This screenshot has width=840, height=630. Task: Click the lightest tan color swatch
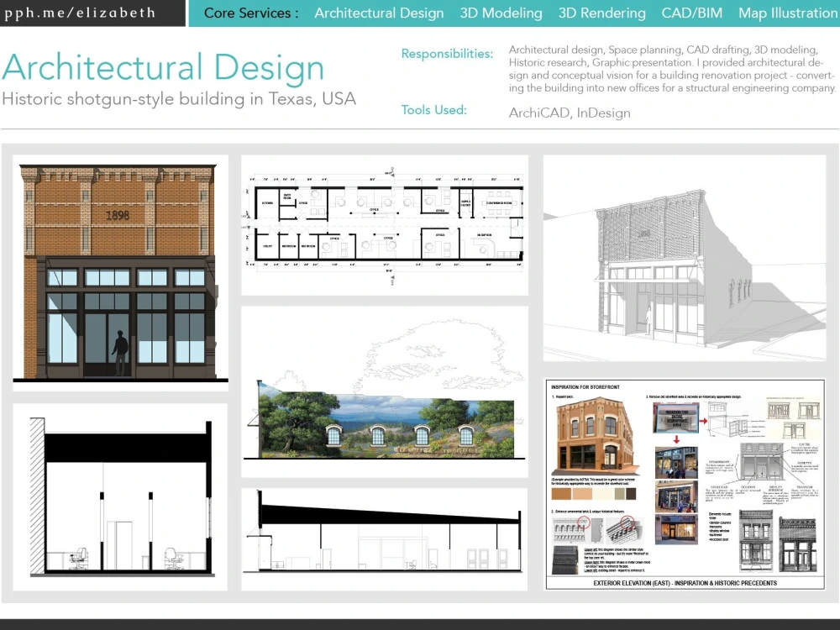pyautogui.click(x=602, y=493)
